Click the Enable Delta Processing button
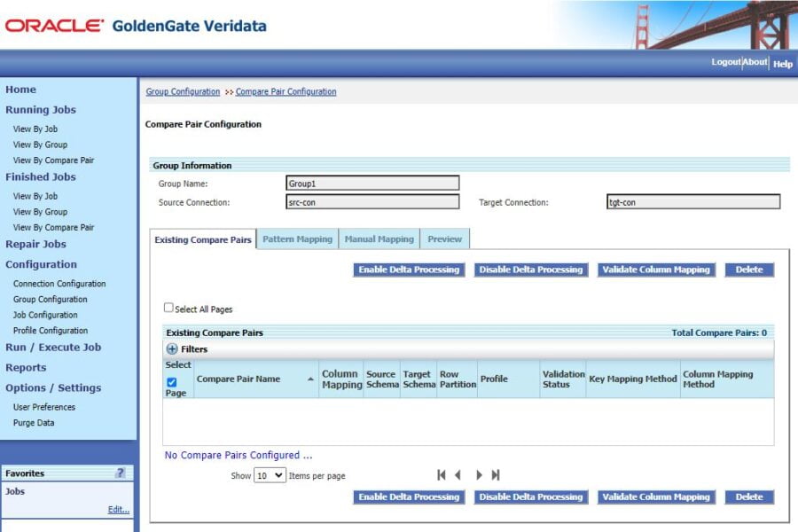The width and height of the screenshot is (798, 532). click(408, 270)
